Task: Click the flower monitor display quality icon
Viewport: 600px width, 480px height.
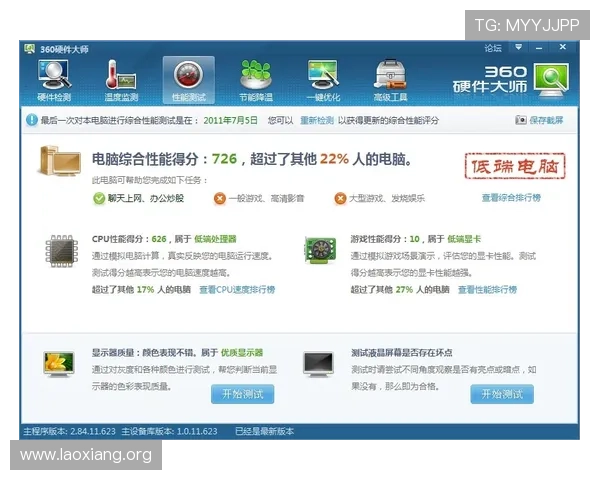Action: tap(59, 364)
